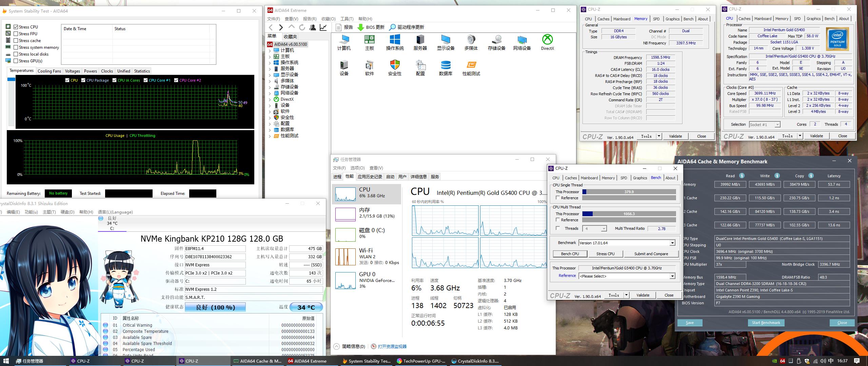
Task: Switch to Cooling Fans tab
Action: (49, 71)
